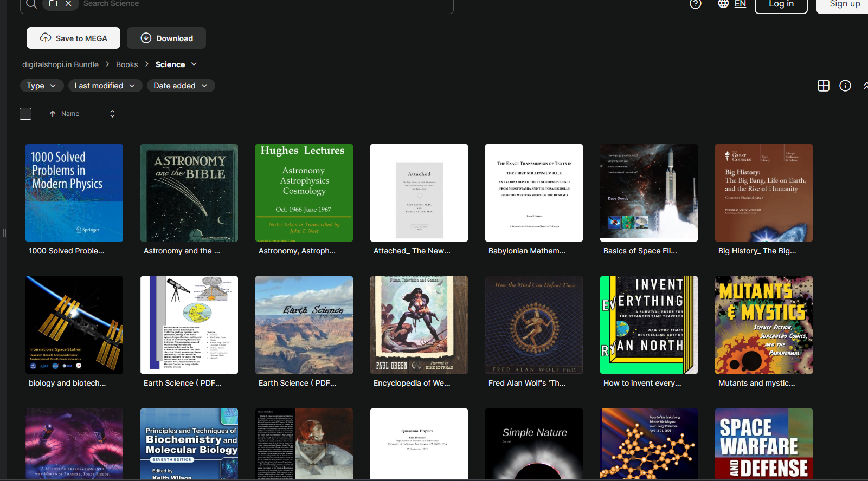Open Babylonian Mathematics document thumbnail
868x481 pixels.
click(x=534, y=193)
